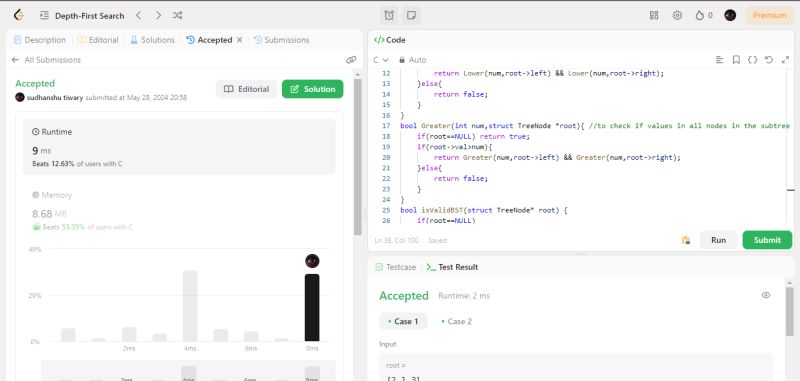Toggle the eye icon in Test Result

point(766,295)
